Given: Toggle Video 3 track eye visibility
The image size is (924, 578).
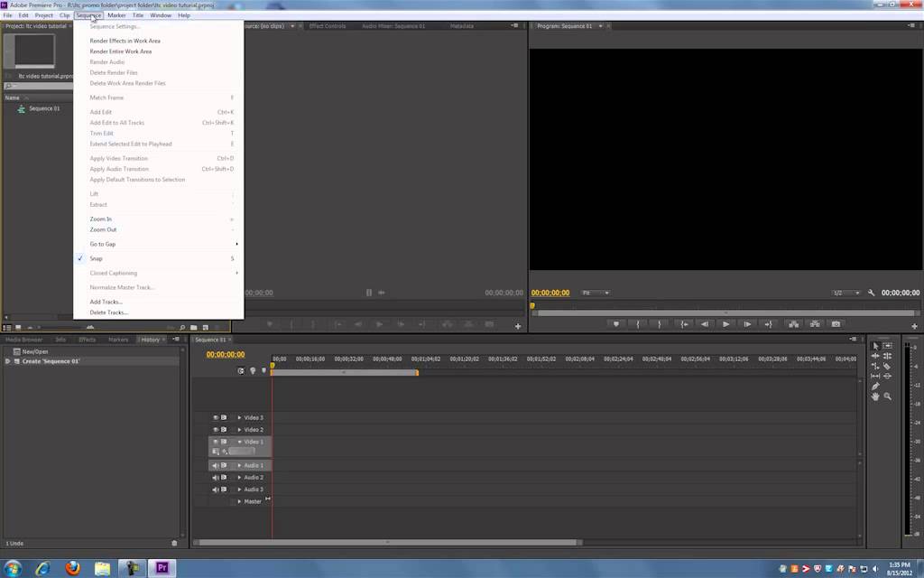Looking at the screenshot, I should click(x=216, y=417).
